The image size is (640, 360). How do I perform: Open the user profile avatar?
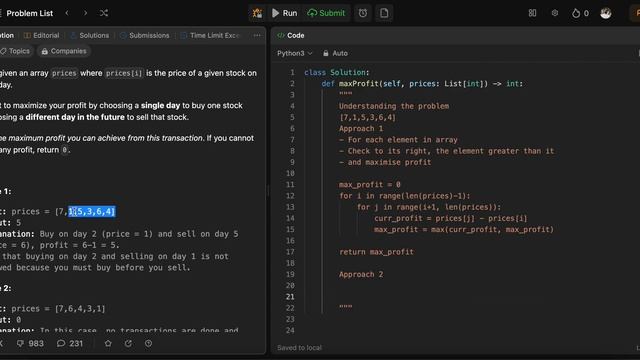[606, 13]
